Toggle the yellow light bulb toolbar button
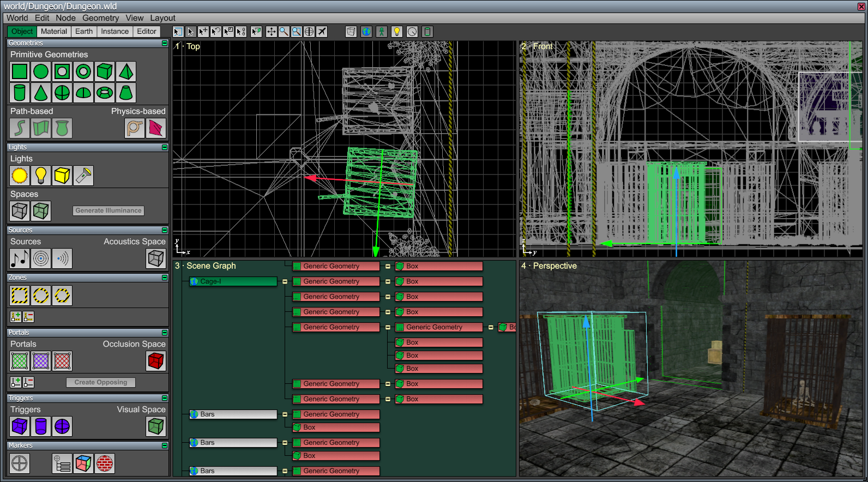Image resolution: width=868 pixels, height=482 pixels. tap(397, 32)
